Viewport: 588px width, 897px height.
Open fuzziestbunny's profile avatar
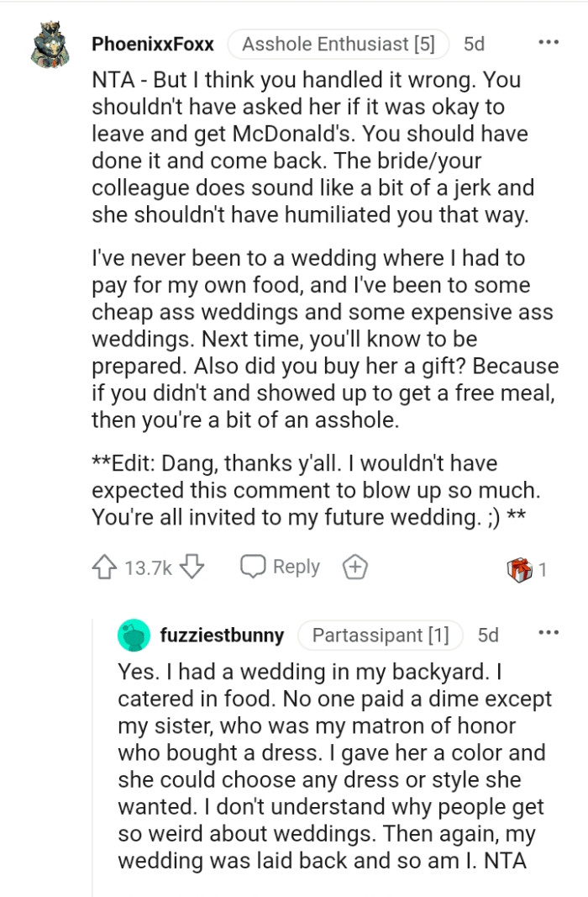[134, 636]
